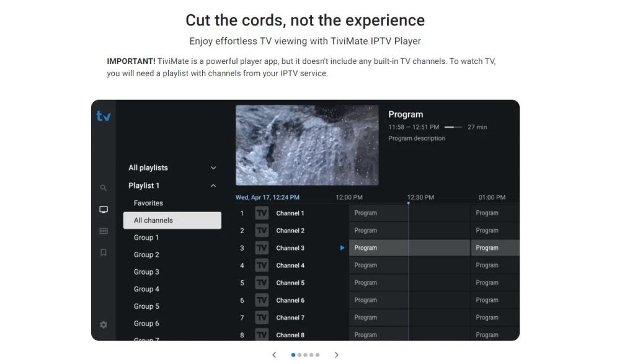Select Channel 3 highlighted Program cell

[x=409, y=248]
